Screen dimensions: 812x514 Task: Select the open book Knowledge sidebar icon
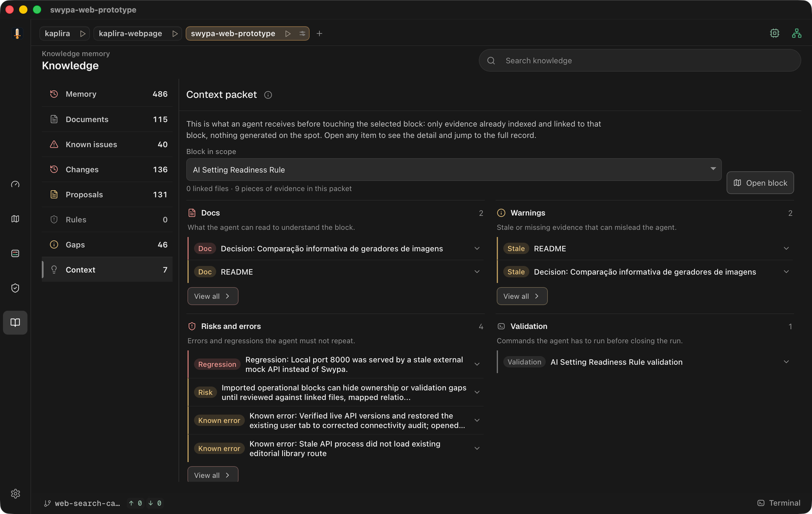pos(15,323)
